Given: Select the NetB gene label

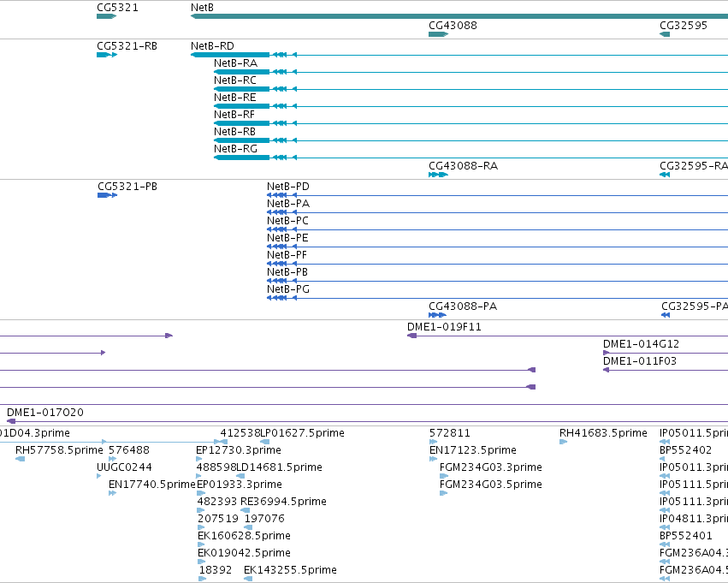Looking at the screenshot, I should (x=202, y=8).
